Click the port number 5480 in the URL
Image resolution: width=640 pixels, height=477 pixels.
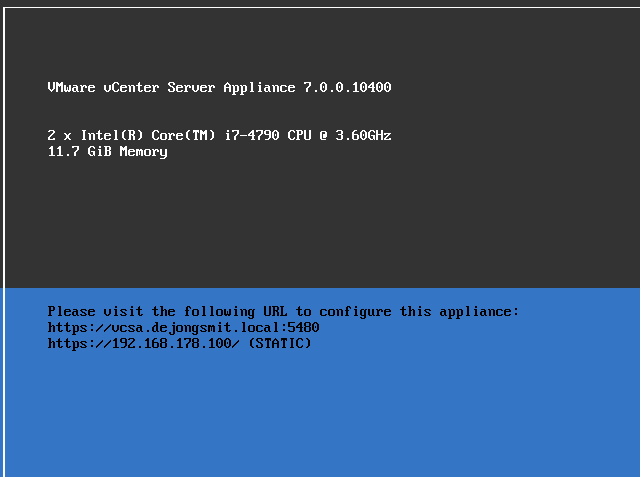[x=304, y=328]
